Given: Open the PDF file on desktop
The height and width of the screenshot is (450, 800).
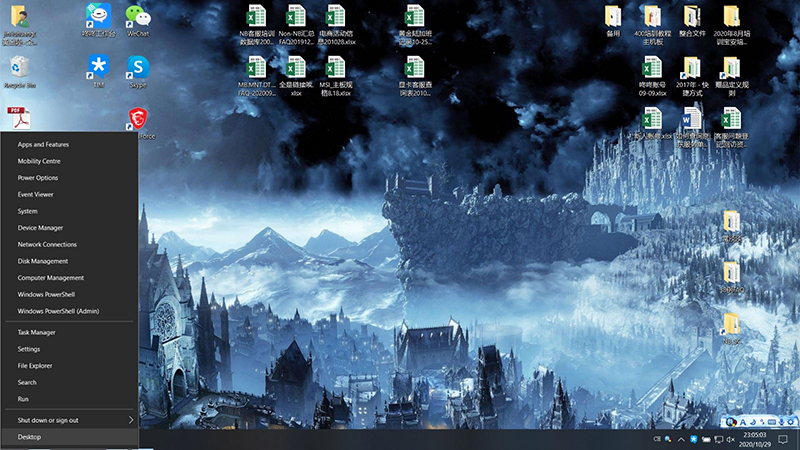Looking at the screenshot, I should point(18,119).
